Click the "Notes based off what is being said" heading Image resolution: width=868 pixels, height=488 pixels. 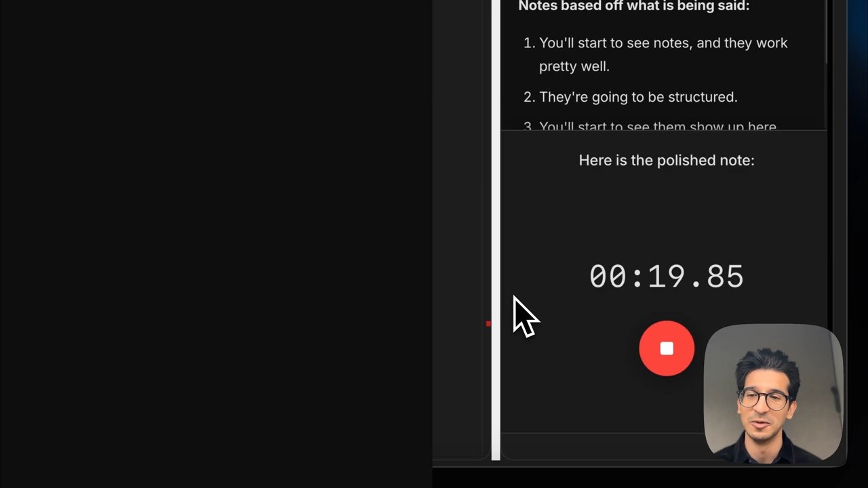tap(633, 6)
